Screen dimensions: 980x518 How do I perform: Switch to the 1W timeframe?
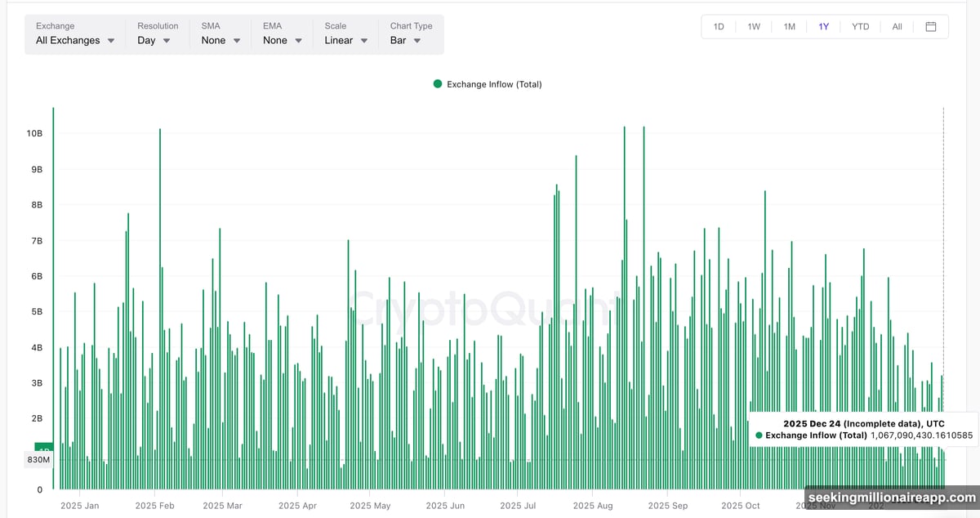click(x=753, y=26)
